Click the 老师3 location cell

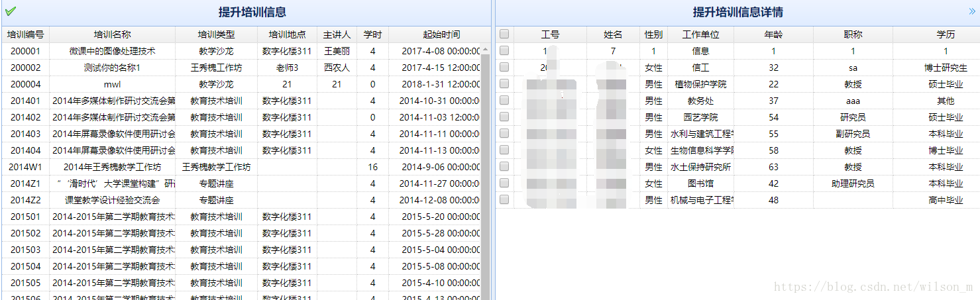pyautogui.click(x=287, y=68)
